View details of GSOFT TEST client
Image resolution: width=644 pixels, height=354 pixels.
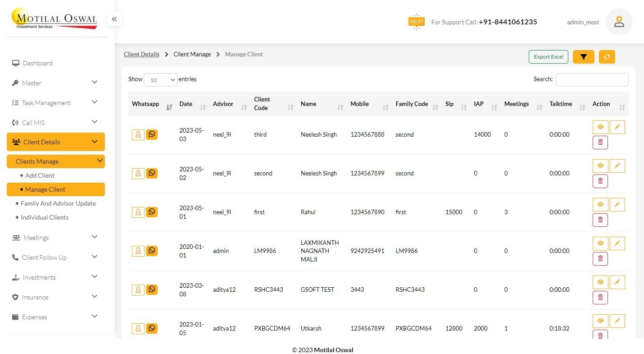tap(600, 282)
